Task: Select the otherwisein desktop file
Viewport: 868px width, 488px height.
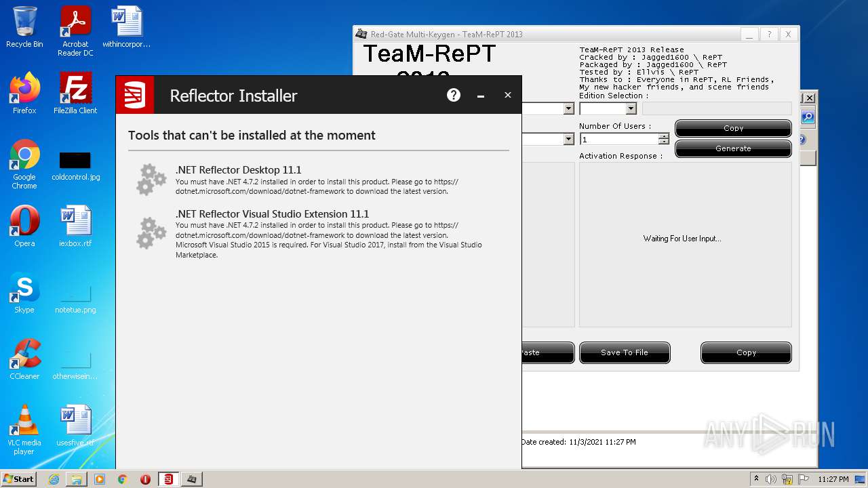Action: click(x=75, y=365)
